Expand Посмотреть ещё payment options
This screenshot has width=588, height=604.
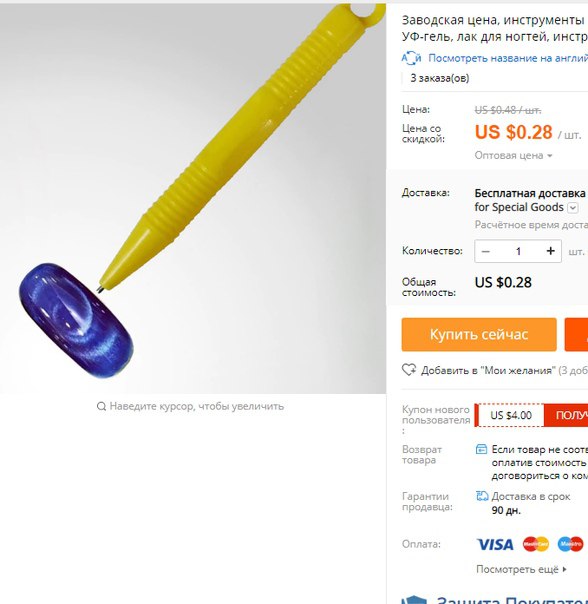point(521,569)
